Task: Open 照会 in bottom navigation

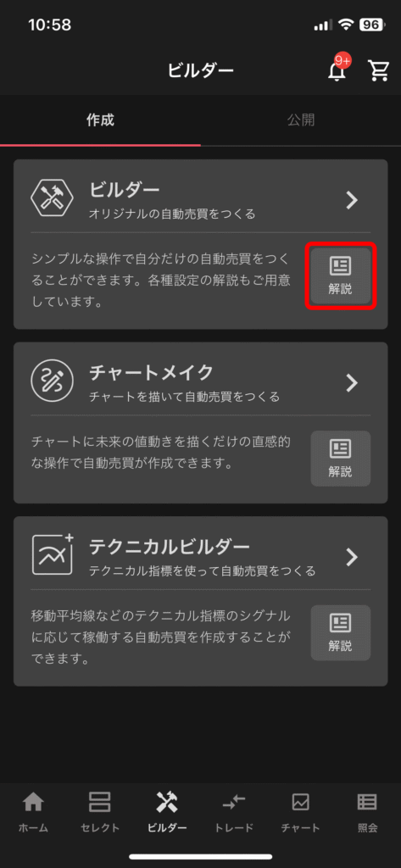Action: point(367,811)
